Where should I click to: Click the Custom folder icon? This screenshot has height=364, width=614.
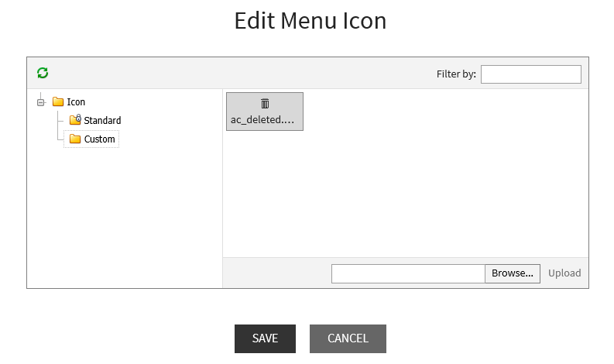tap(75, 139)
